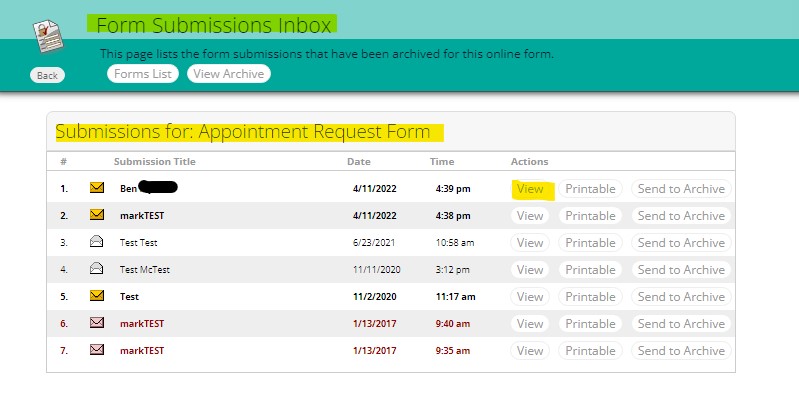
Task: Click envelope icon for markTEST 9:40 am row
Action: click(x=97, y=323)
